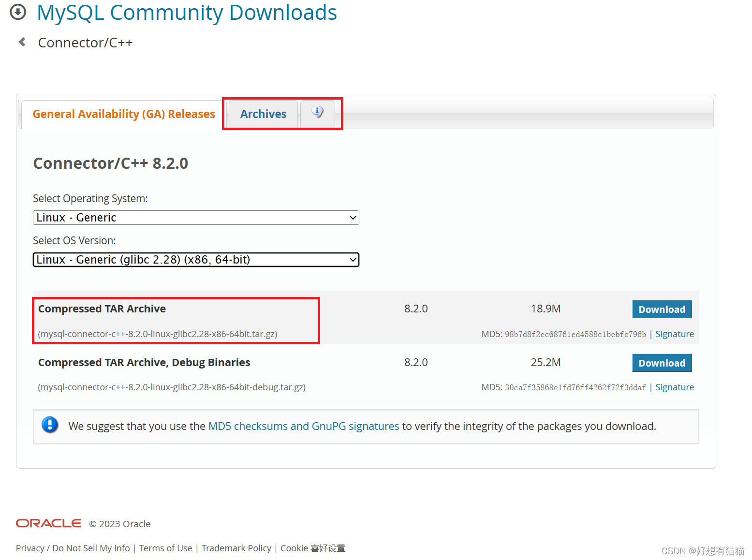Open Signature link for debug binaries archive
This screenshot has width=752, height=560.
675,387
